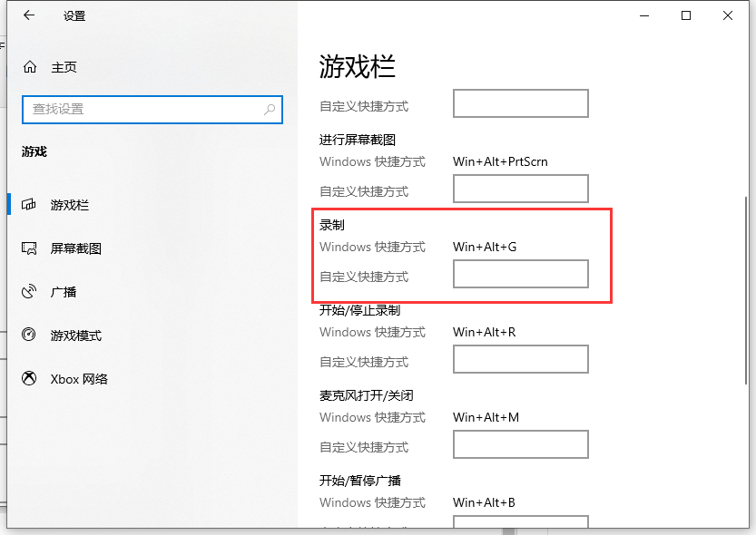The height and width of the screenshot is (535, 756).
Task: Click the 广播 label in sidebar
Action: point(64,292)
